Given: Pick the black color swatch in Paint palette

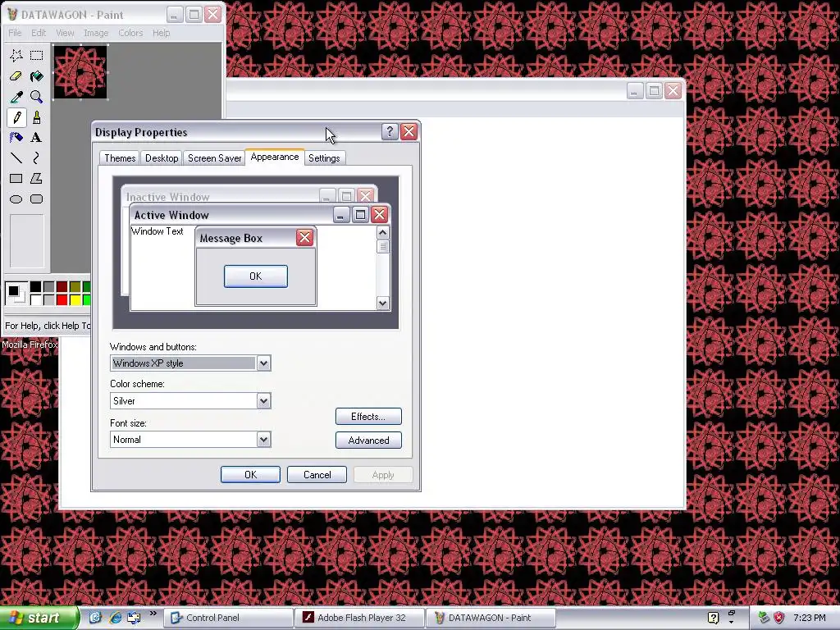Looking at the screenshot, I should click(x=36, y=286).
